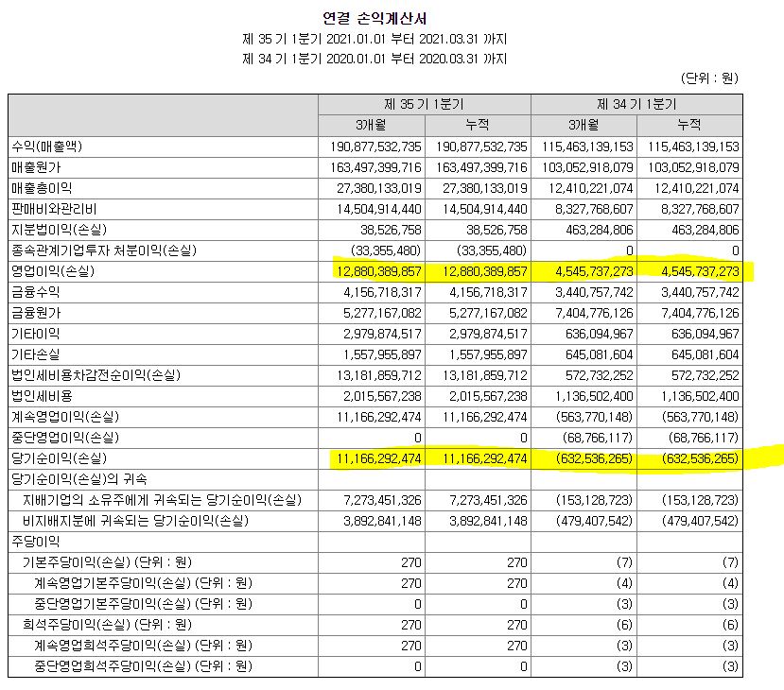Click the 당기순이익(손실)의 귀속 section label
Image resolution: width=784 pixels, height=690 pixels.
pyautogui.click(x=79, y=479)
